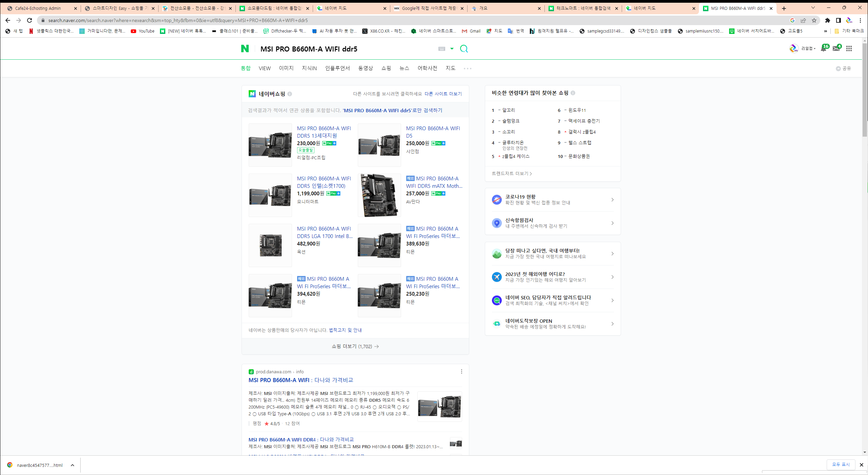Go back with the browser back arrow
This screenshot has height=475, width=868.
coord(7,20)
